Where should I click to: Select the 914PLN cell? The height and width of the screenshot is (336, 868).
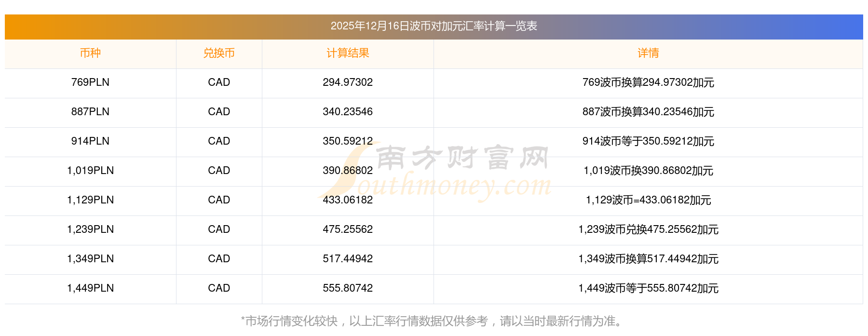pos(90,141)
